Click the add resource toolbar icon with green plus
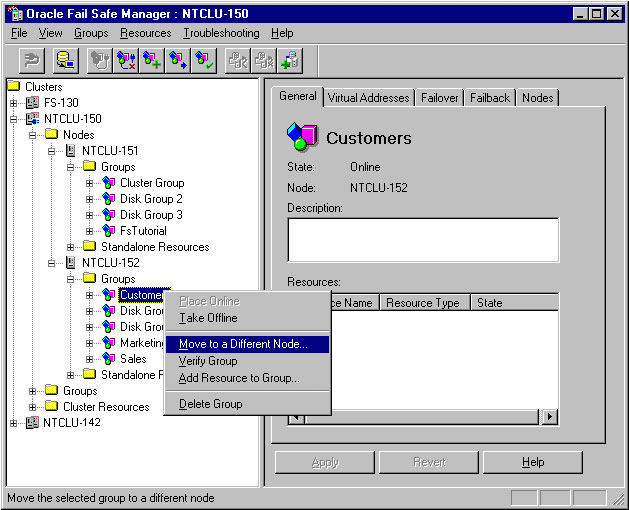 tap(290, 61)
